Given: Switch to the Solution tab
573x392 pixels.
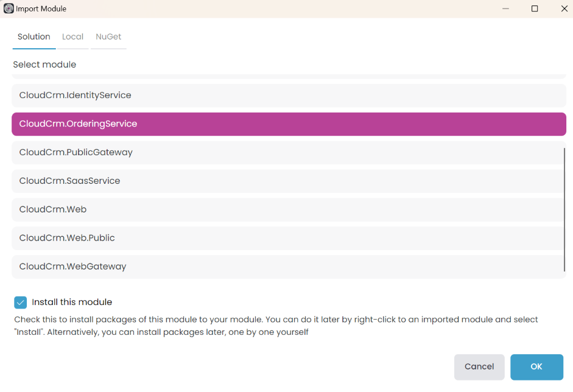Looking at the screenshot, I should point(33,37).
